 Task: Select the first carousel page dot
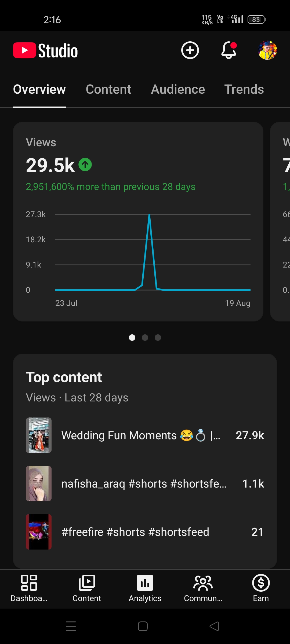(132, 338)
